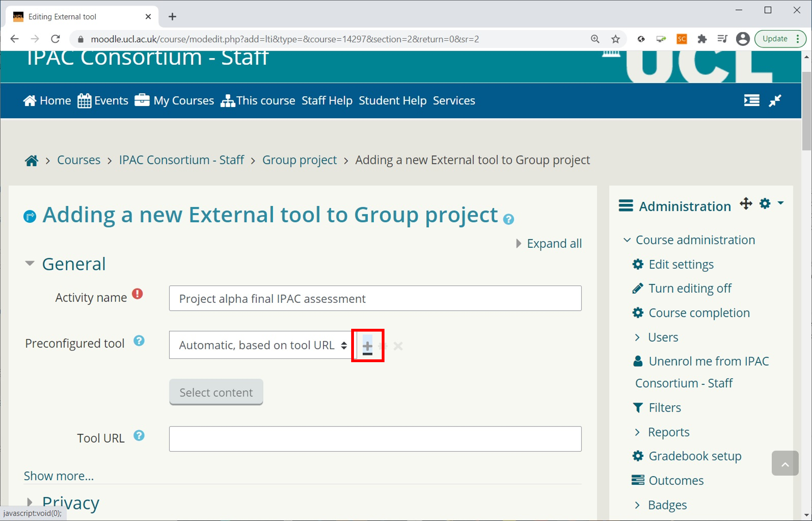The image size is (812, 521).
Task: Go to IPAC Consortium - Staff breadcrumb link
Action: point(181,160)
